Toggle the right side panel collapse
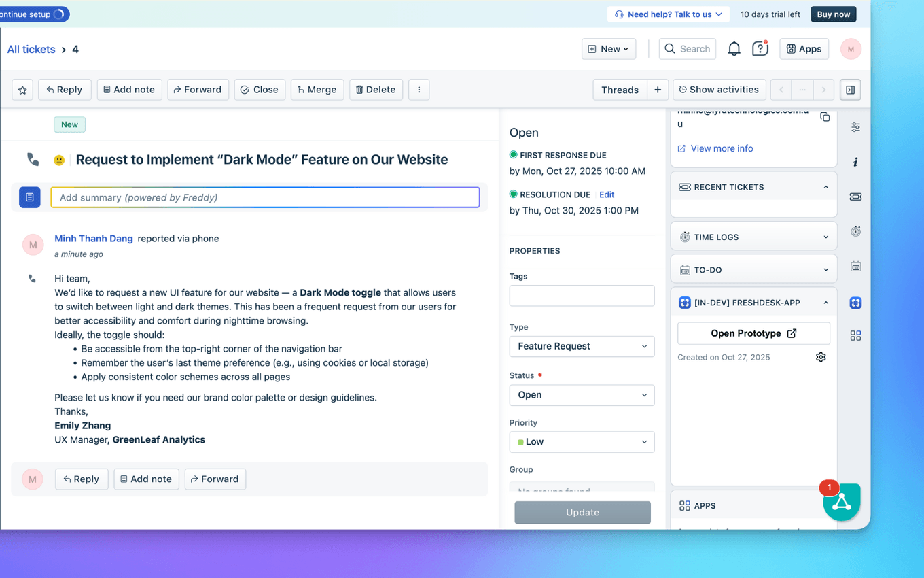 (850, 90)
